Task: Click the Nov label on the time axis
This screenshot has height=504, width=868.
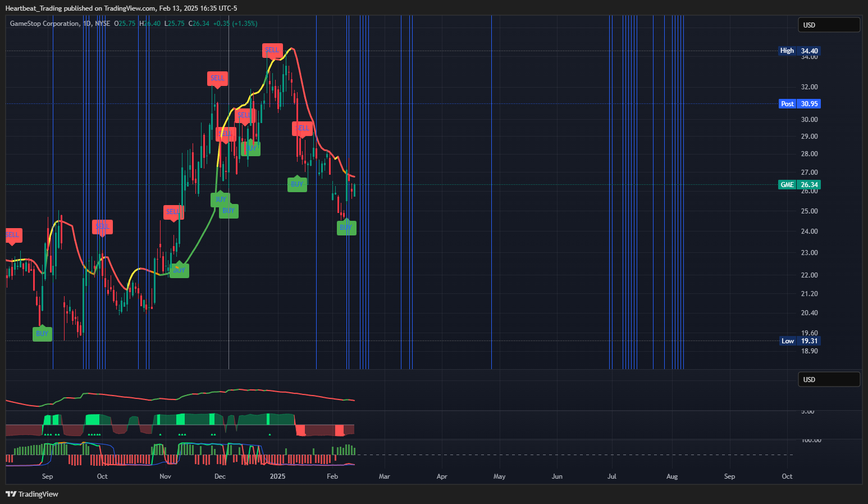Action: coord(165,476)
